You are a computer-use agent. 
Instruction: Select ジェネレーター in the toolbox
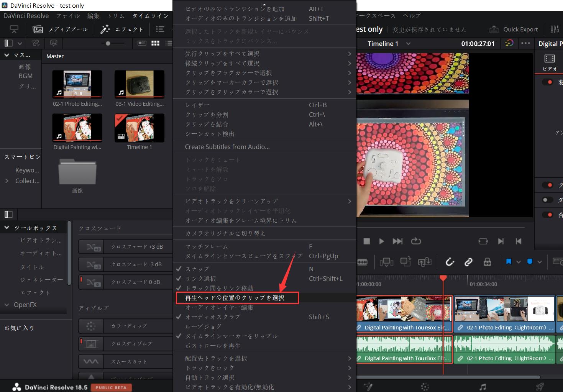pyautogui.click(x=41, y=280)
